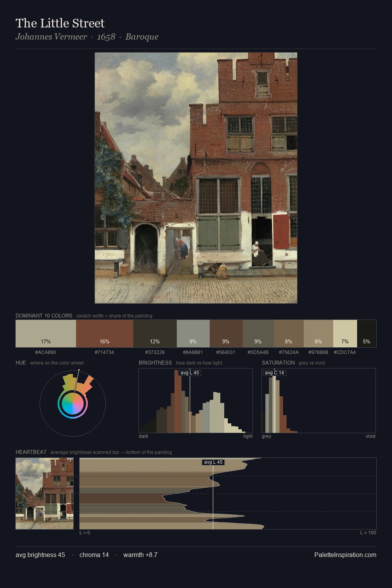The width and height of the screenshot is (392, 588).
Task: Click the #373228 hex code label
Action: tap(155, 352)
